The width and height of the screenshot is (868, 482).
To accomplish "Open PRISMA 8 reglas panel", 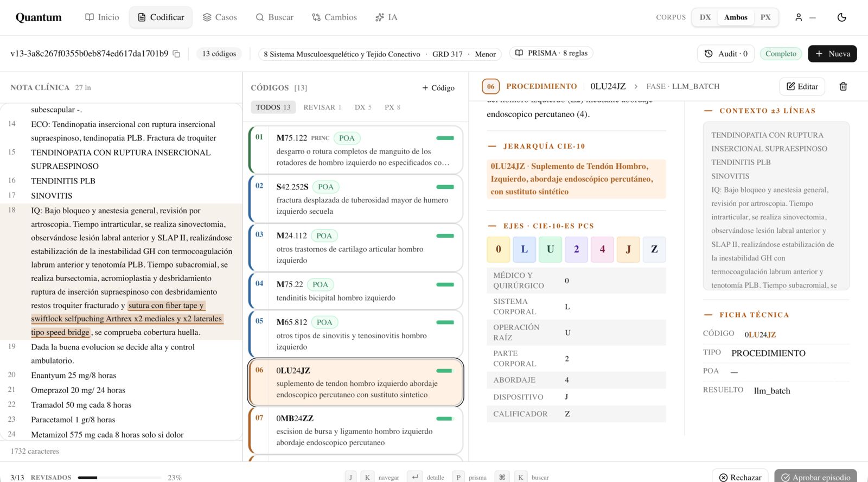I will [551, 53].
